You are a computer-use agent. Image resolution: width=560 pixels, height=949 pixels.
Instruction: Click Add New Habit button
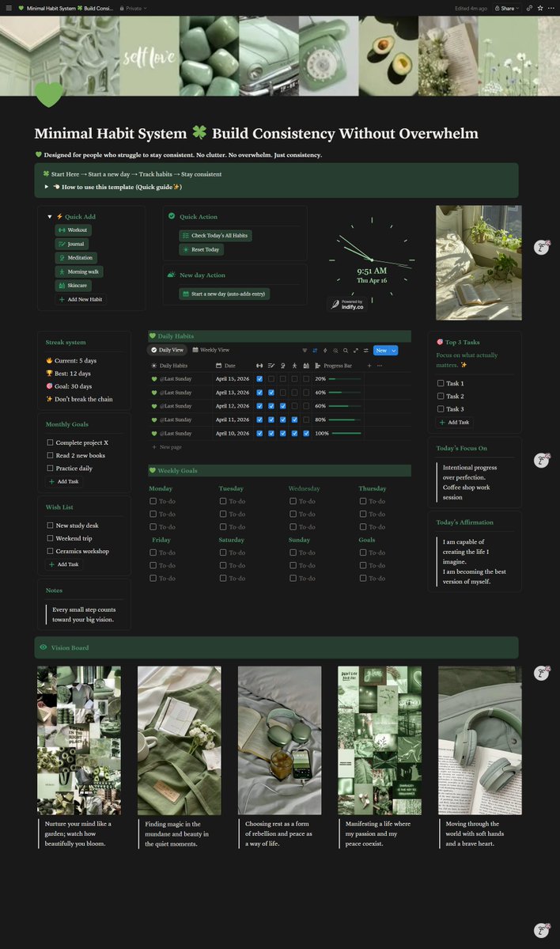81,300
